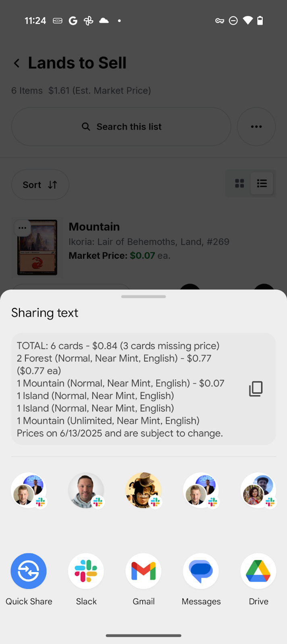Share the list to Slack app
The image size is (287, 644).
pos(86,571)
